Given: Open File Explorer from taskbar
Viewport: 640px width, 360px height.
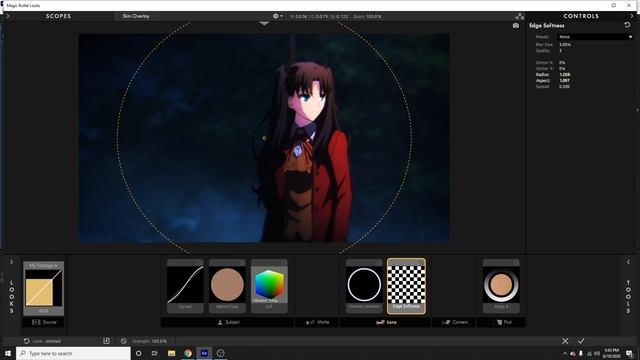Looking at the screenshot, I should [171, 353].
